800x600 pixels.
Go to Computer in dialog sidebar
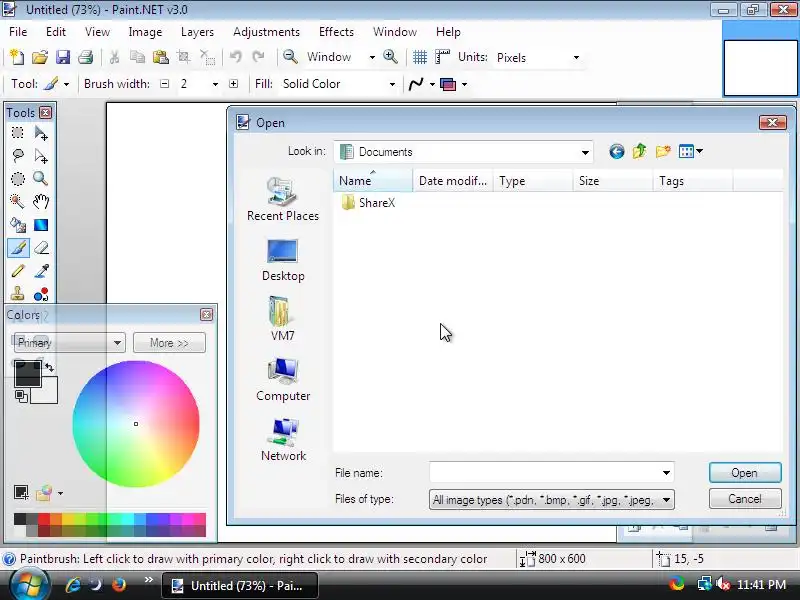click(283, 380)
